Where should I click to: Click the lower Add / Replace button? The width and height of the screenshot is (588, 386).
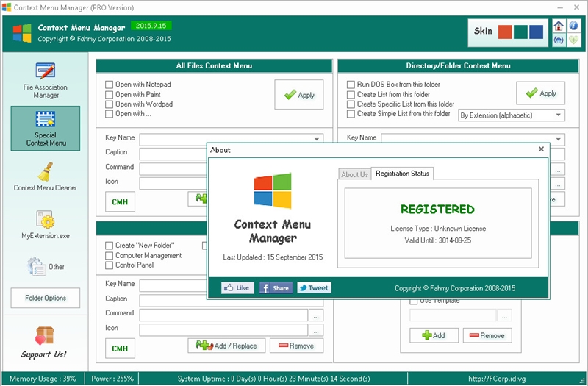226,346
